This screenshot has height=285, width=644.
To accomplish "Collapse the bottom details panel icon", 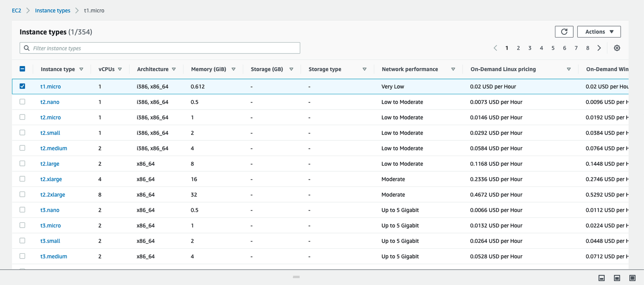I will (x=601, y=278).
